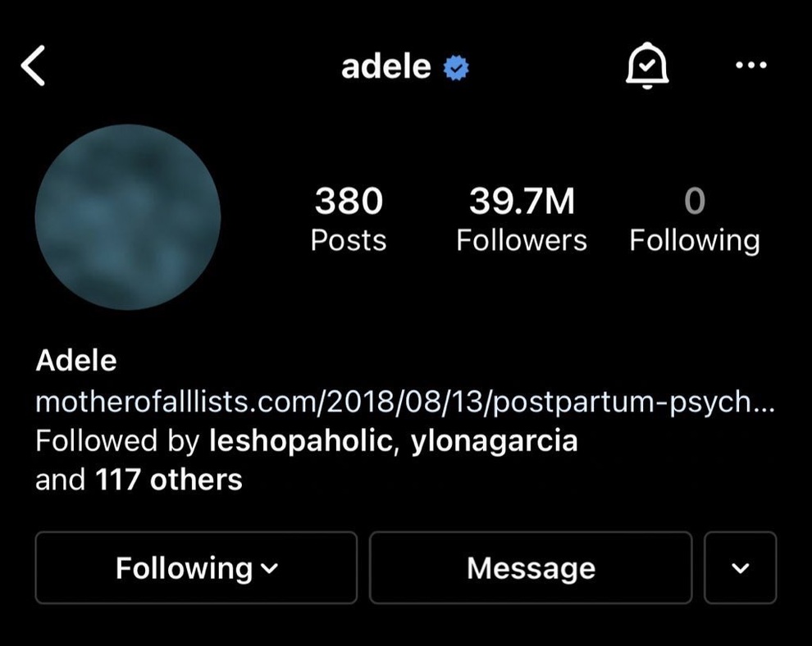The width and height of the screenshot is (812, 646).
Task: Go back using the left arrow
Action: [33, 66]
